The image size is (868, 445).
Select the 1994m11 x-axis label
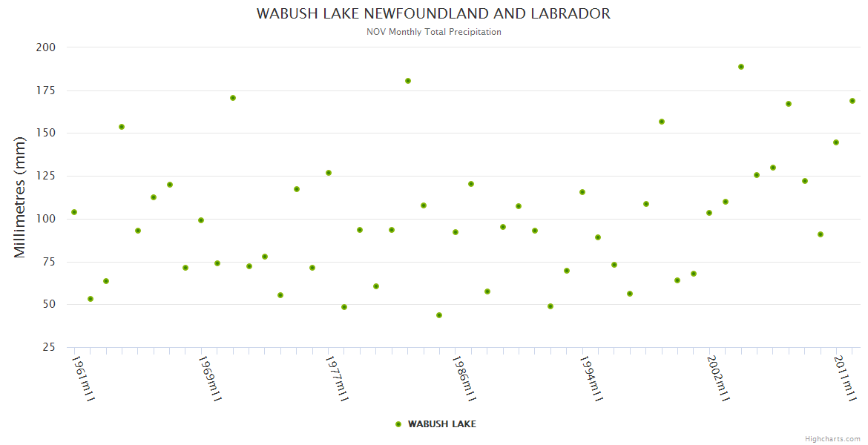(x=591, y=378)
